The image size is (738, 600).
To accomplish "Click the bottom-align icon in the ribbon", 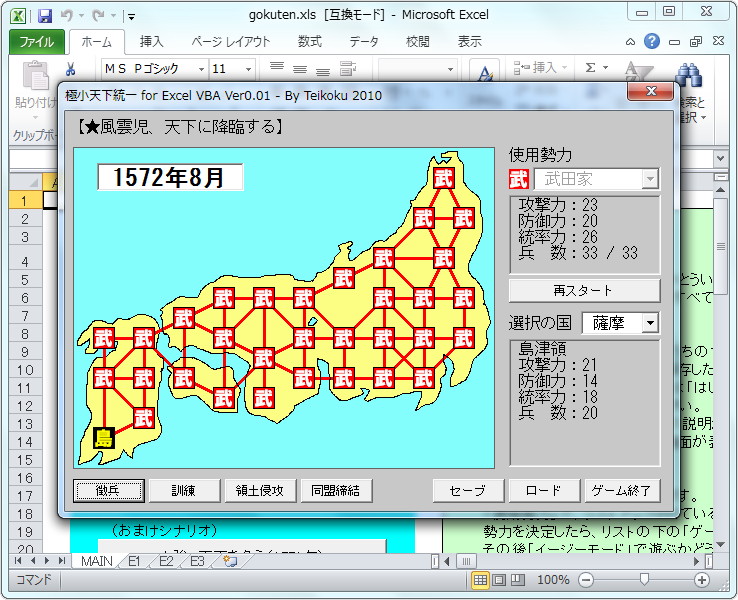I will click(x=323, y=71).
